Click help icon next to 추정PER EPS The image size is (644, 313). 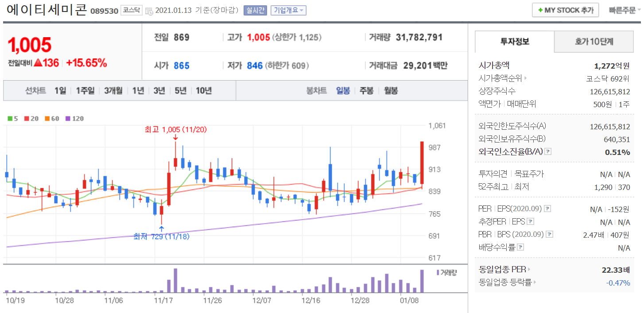pyautogui.click(x=531, y=222)
